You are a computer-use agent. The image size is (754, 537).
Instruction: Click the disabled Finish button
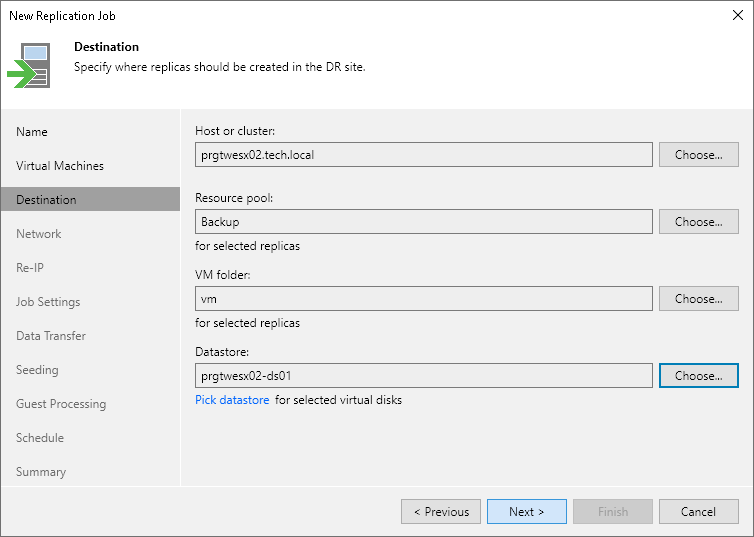click(613, 512)
